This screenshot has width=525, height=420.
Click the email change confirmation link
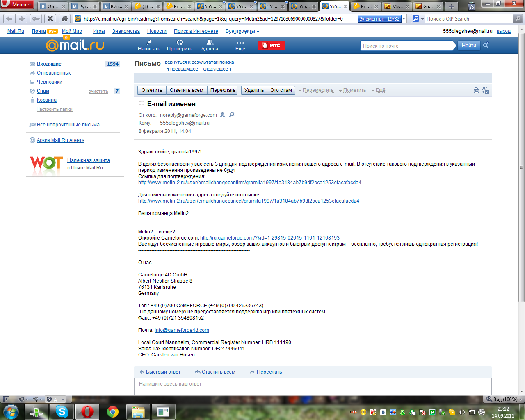click(x=250, y=183)
